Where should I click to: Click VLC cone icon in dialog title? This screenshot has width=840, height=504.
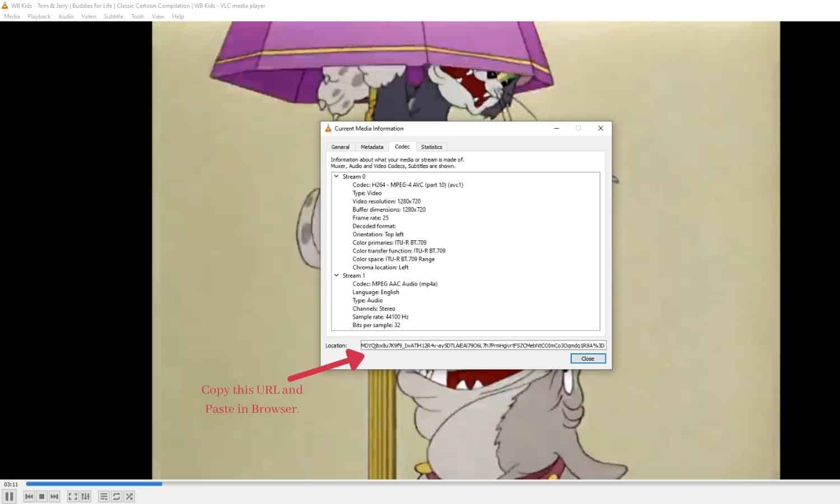pos(328,128)
